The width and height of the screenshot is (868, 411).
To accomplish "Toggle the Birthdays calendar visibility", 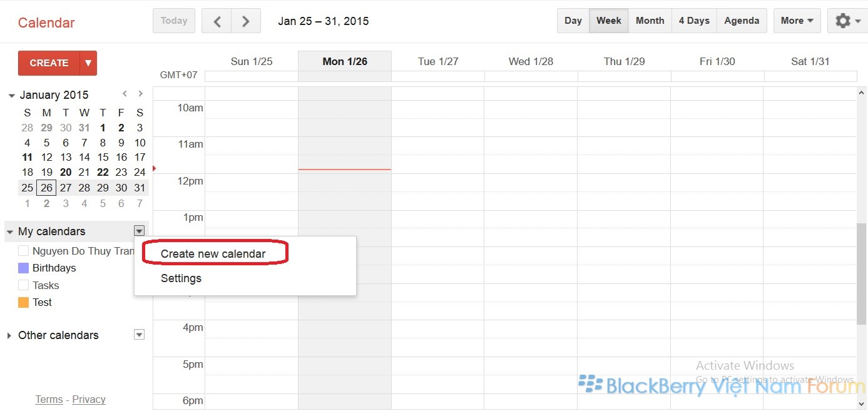I will [24, 268].
